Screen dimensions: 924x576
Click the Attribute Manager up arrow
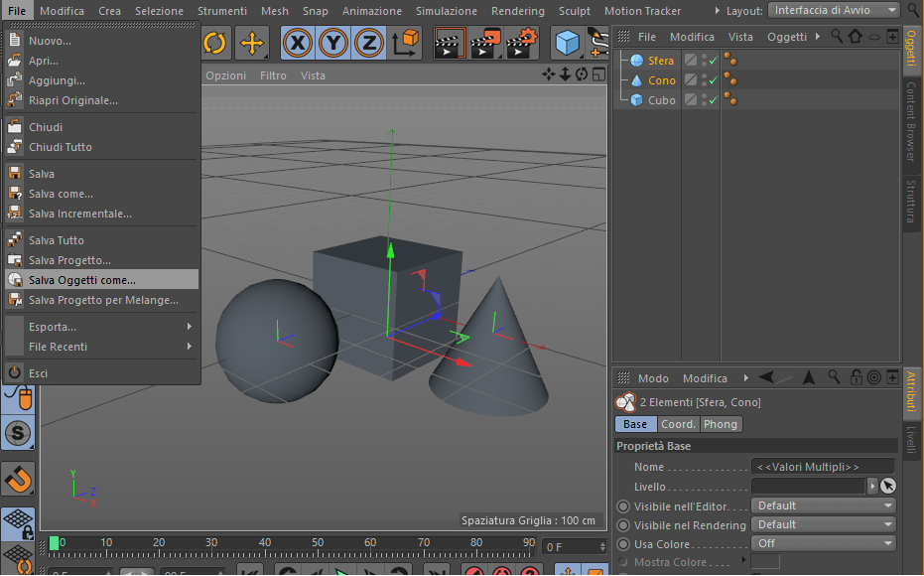(x=809, y=378)
